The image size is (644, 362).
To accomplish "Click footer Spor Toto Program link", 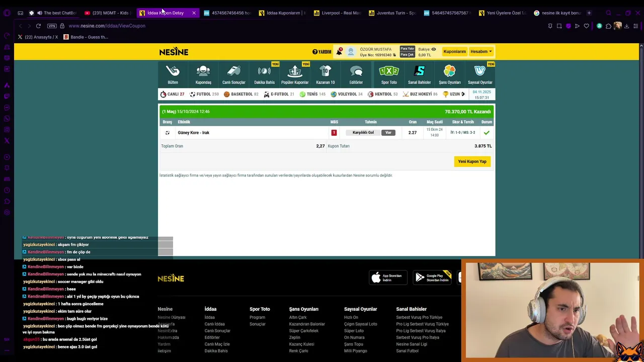I will 257,317.
